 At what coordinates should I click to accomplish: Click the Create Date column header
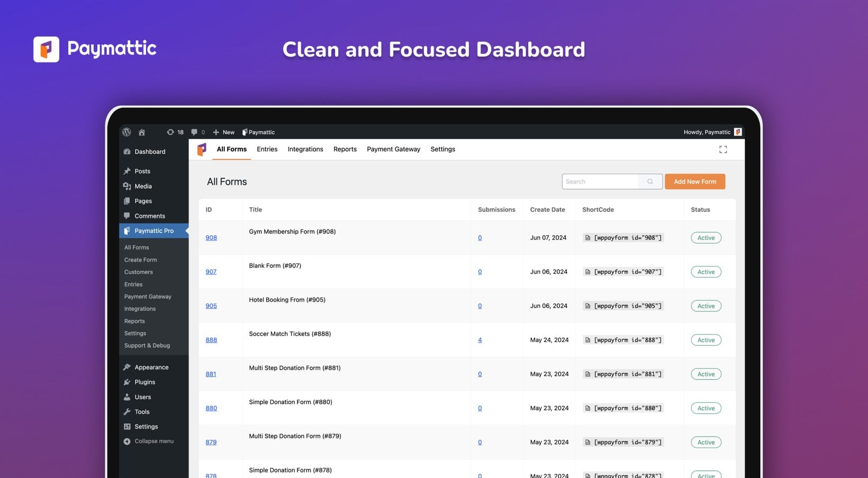click(548, 210)
